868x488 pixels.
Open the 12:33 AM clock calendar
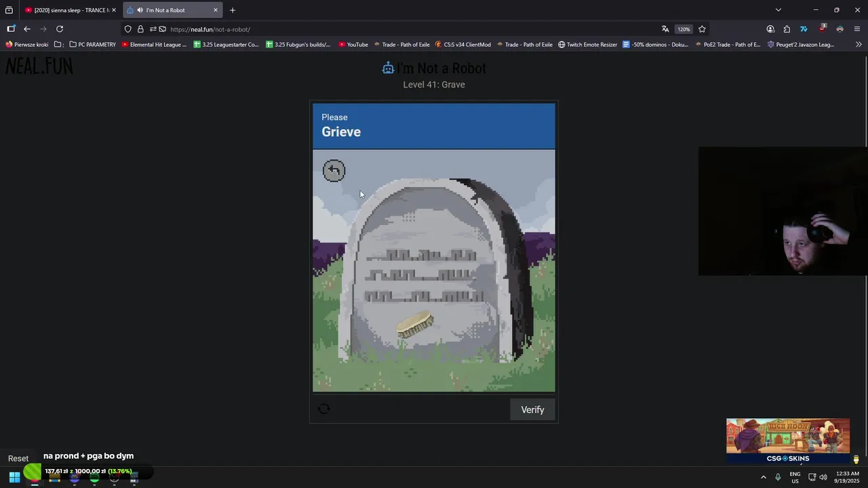(x=847, y=477)
